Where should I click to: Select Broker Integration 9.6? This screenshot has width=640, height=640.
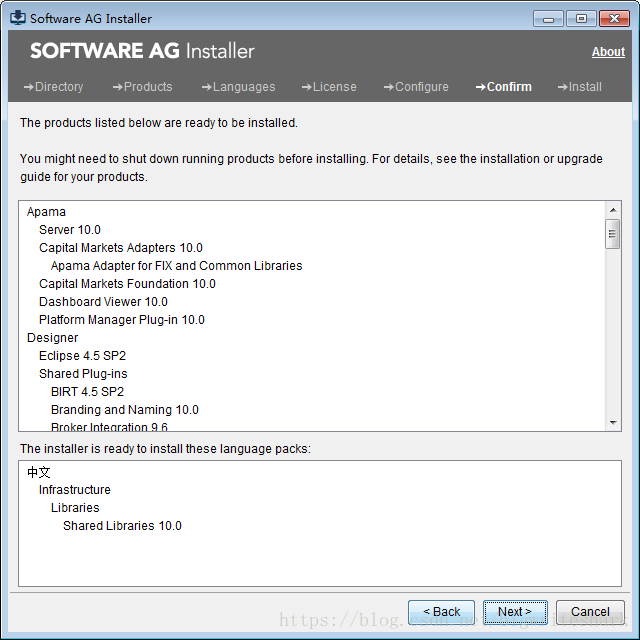109,426
